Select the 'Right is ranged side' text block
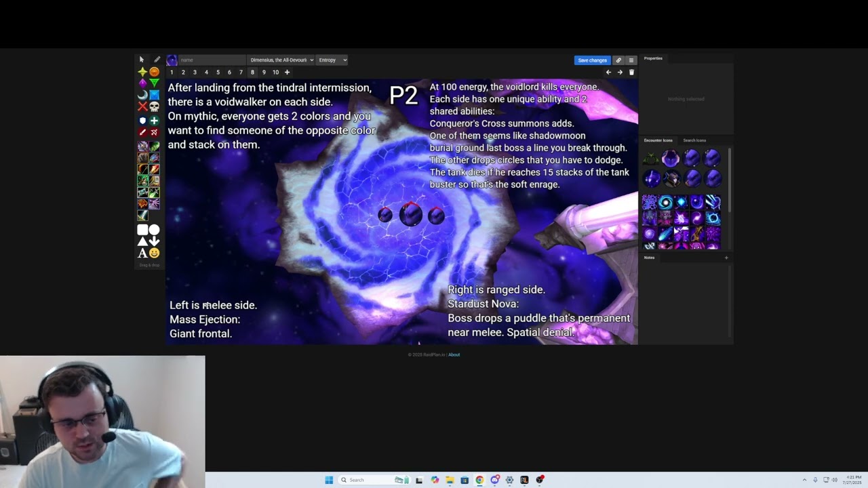Viewport: 868px width, 488px height. pos(539,311)
